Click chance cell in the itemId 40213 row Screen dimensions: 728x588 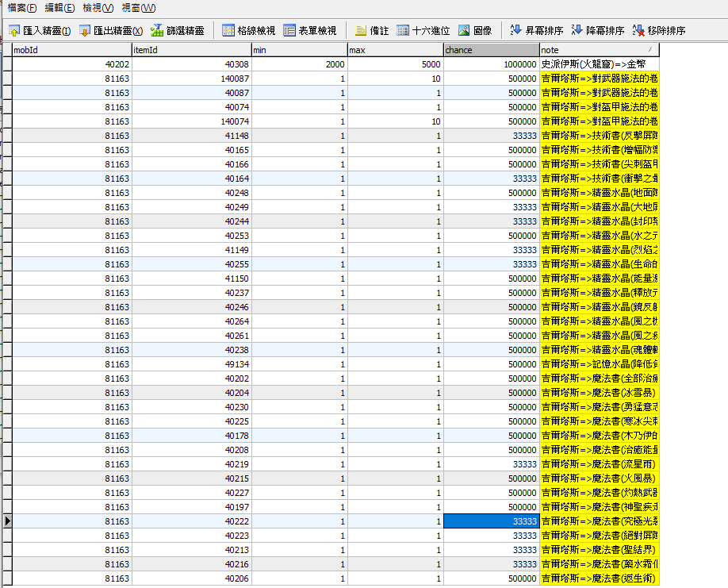(491, 550)
